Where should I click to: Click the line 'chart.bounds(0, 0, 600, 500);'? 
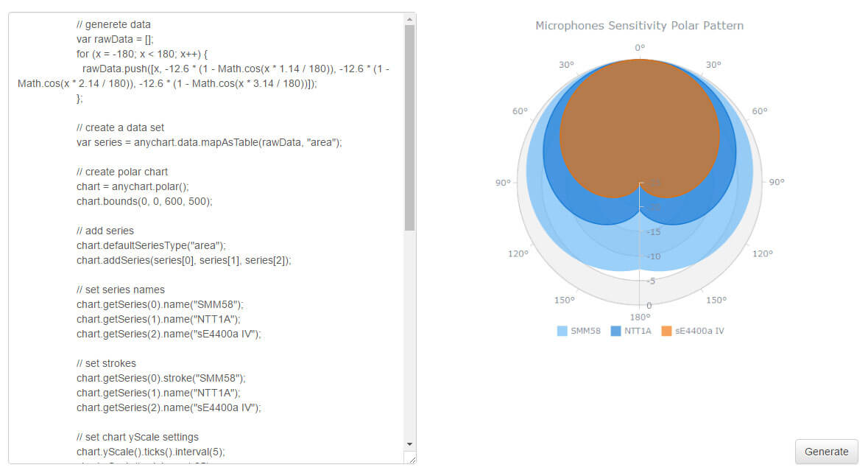(x=144, y=201)
